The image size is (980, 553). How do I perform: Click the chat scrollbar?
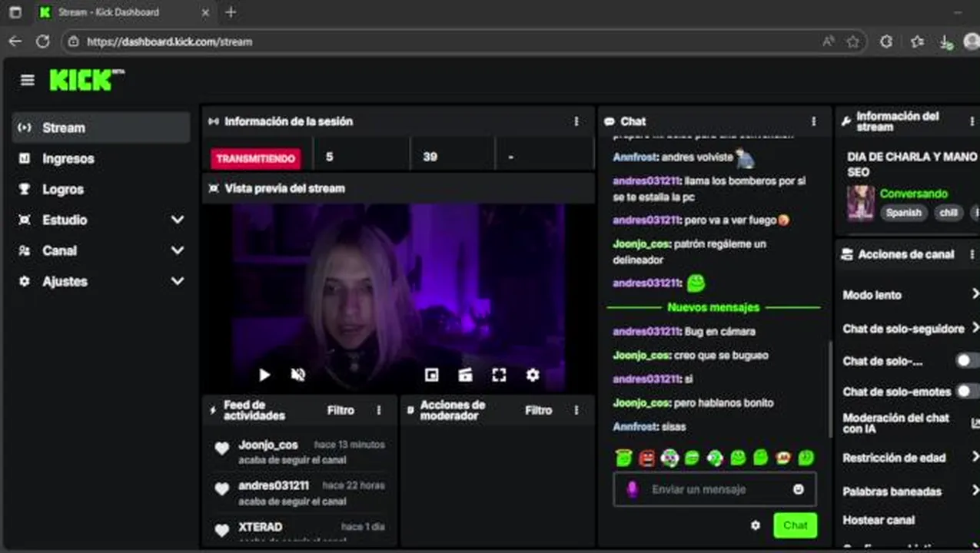click(x=830, y=388)
